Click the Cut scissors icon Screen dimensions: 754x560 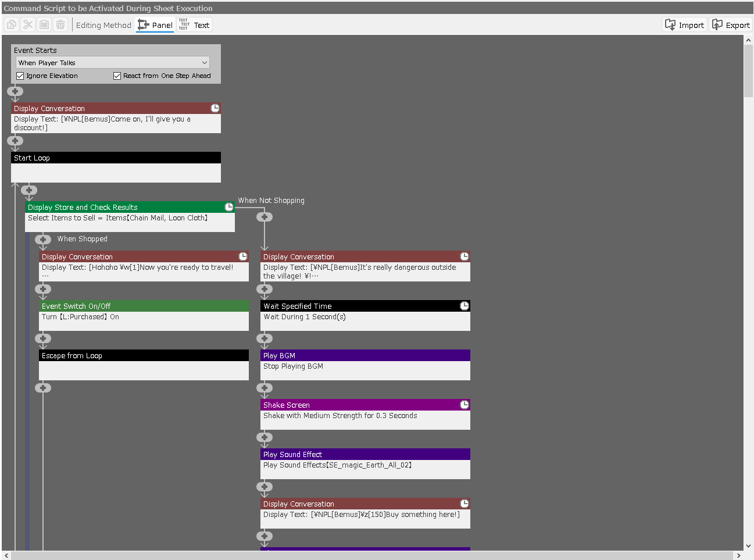(28, 25)
